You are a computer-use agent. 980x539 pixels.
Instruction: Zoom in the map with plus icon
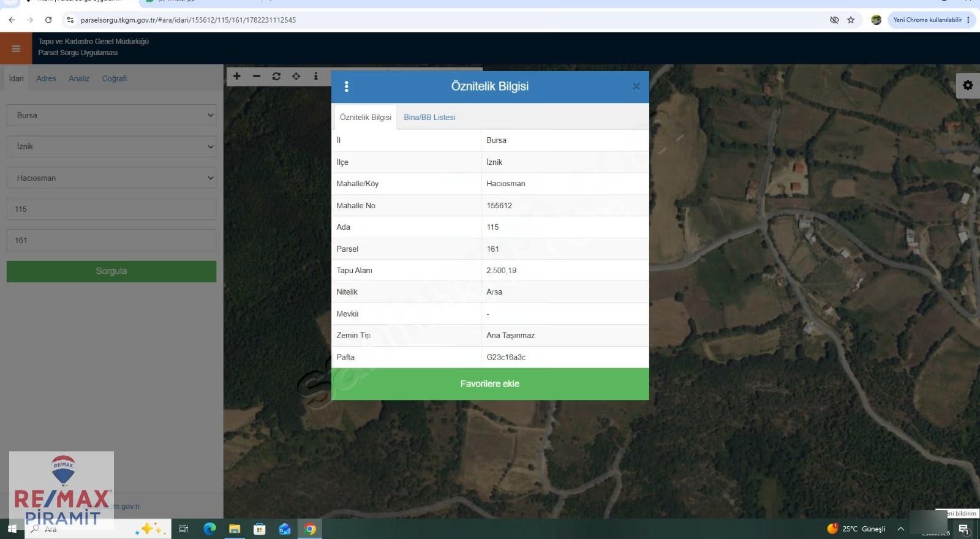point(237,77)
